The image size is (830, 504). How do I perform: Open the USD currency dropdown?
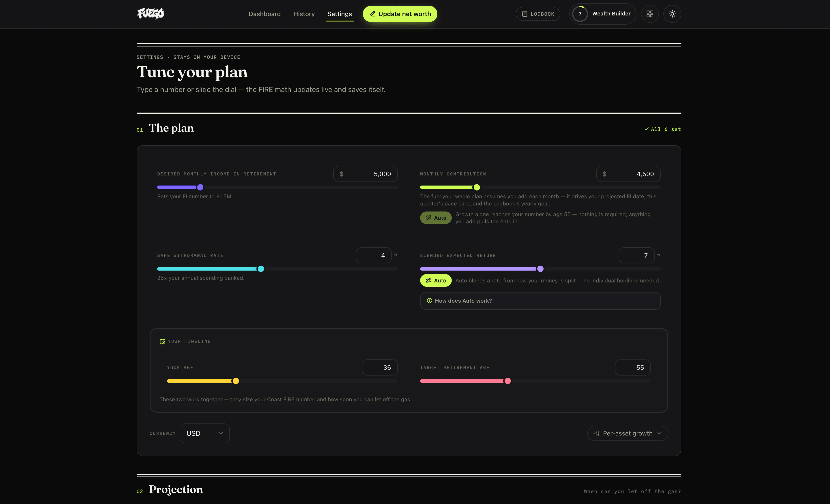tap(204, 433)
